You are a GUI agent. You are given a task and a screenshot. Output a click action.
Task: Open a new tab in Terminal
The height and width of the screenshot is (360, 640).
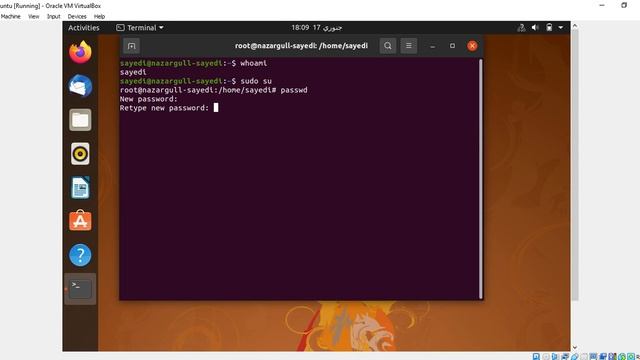pos(131,46)
